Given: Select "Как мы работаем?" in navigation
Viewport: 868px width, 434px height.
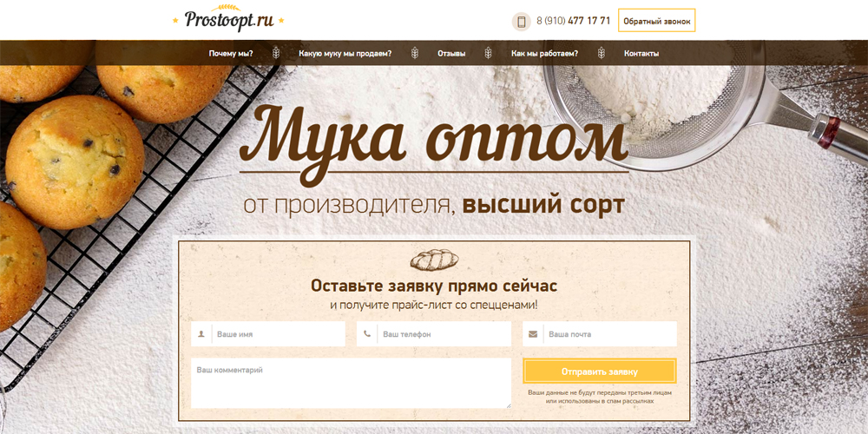Looking at the screenshot, I should tap(544, 54).
